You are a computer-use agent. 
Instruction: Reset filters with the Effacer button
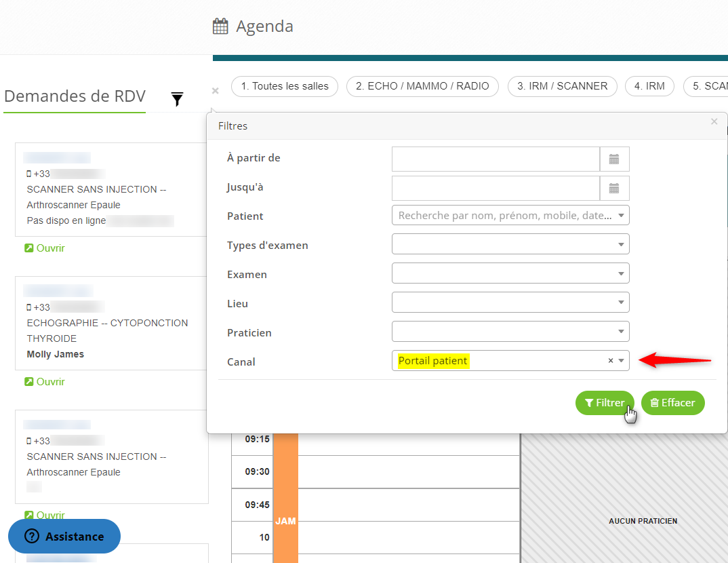tap(672, 403)
